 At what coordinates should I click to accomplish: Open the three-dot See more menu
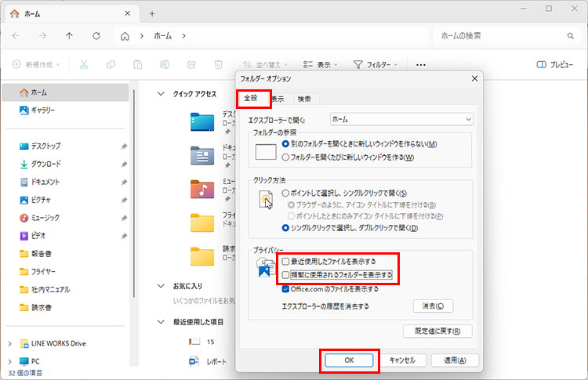point(421,65)
